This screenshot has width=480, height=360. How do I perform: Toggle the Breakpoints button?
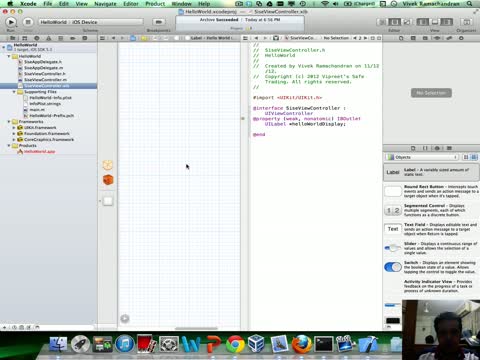tap(159, 22)
